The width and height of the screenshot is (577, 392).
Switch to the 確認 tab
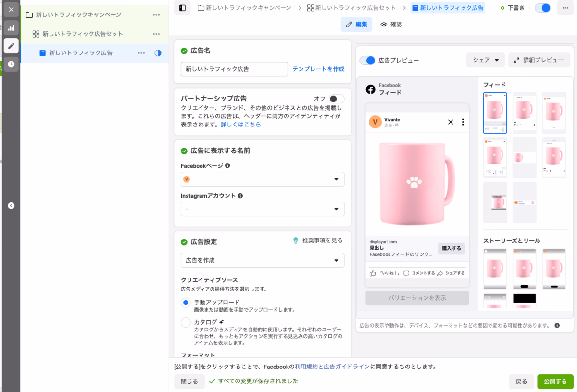click(391, 25)
